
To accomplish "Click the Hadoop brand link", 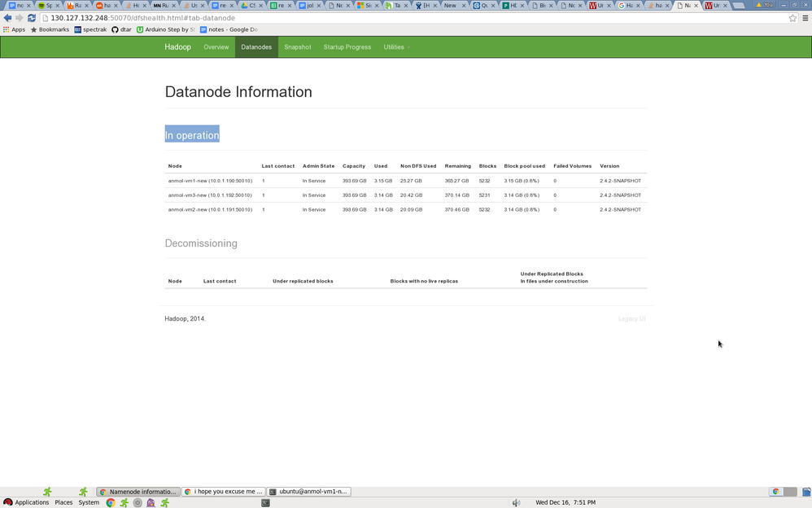I will (x=177, y=47).
